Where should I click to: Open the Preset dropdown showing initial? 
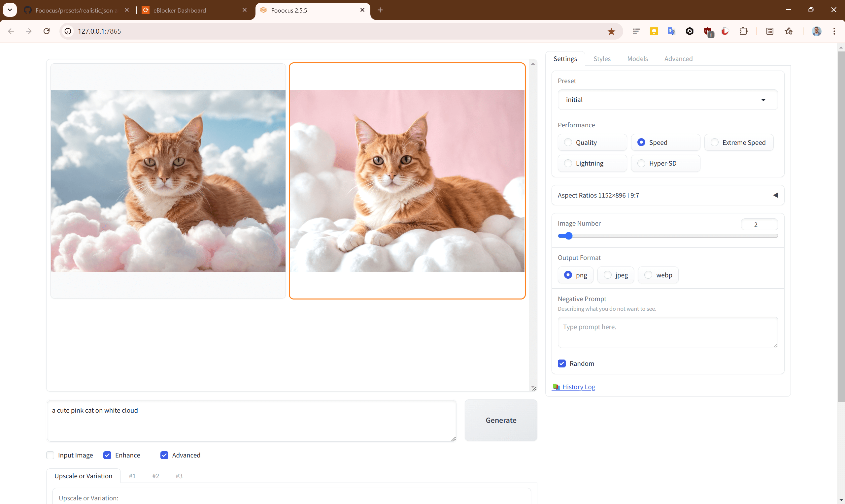point(667,100)
